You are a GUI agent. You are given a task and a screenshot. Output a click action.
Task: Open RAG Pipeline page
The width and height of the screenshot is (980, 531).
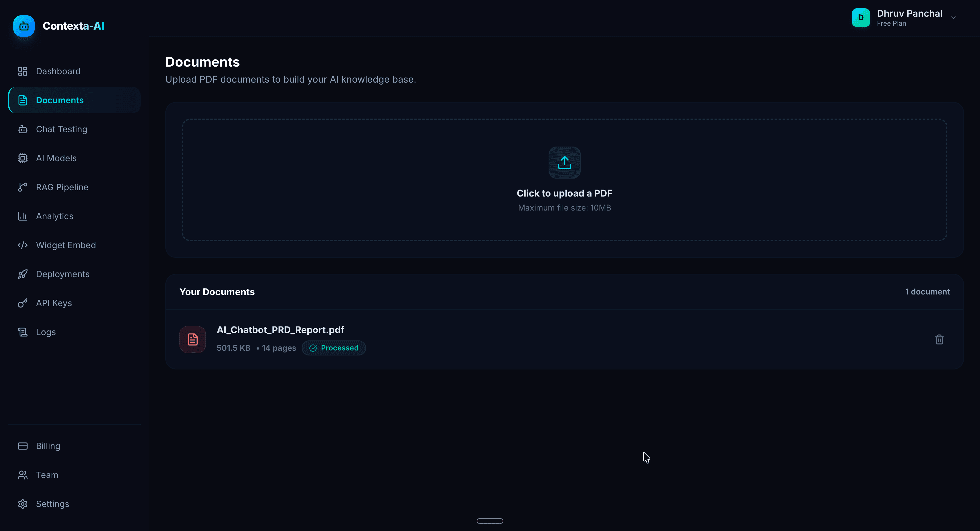click(74, 187)
